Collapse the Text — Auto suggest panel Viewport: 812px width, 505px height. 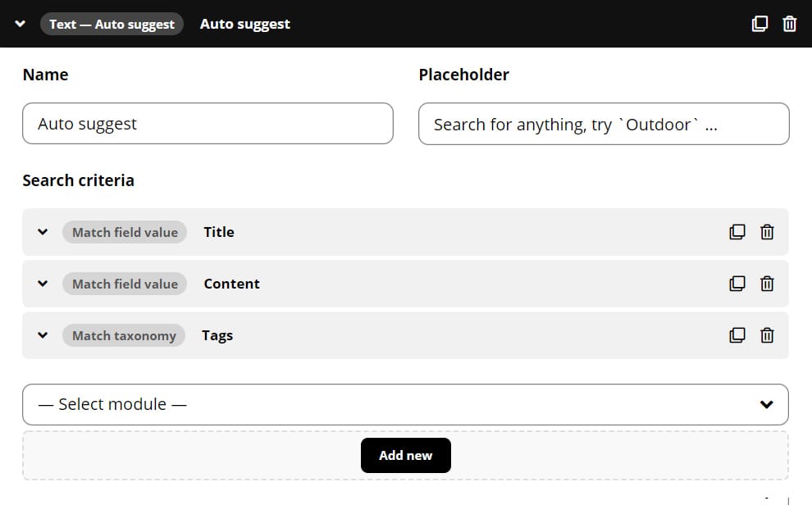point(21,24)
